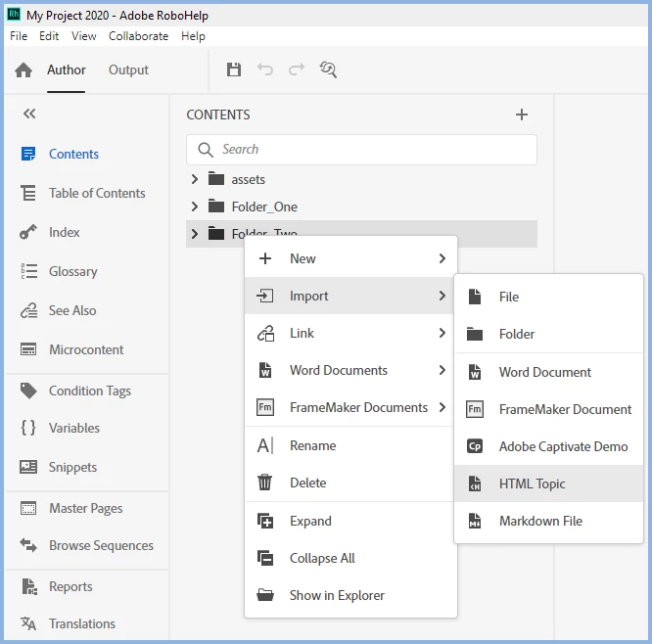The image size is (652, 644).
Task: Select the assets folder name
Action: click(249, 180)
